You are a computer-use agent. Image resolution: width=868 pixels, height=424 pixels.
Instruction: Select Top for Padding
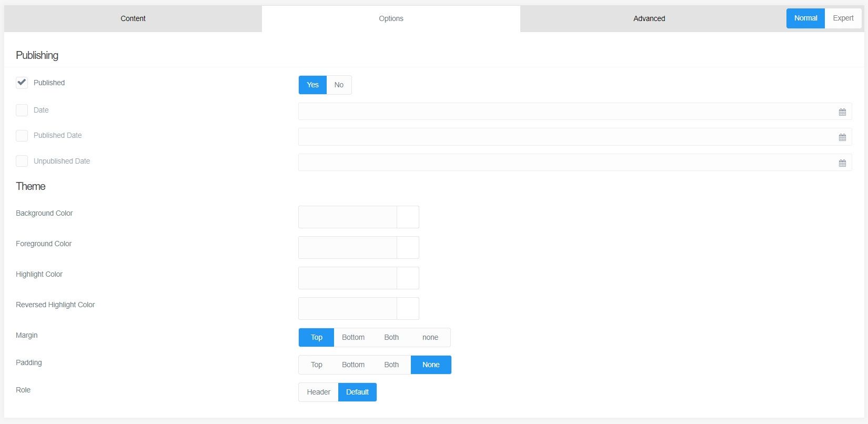coord(316,365)
